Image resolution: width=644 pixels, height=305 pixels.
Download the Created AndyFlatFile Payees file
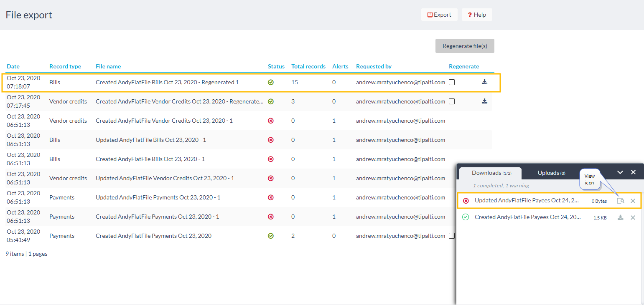(x=621, y=217)
